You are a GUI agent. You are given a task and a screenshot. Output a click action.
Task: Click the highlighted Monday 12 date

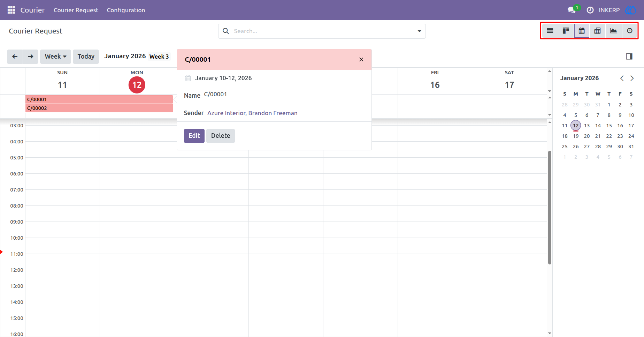pyautogui.click(x=137, y=85)
